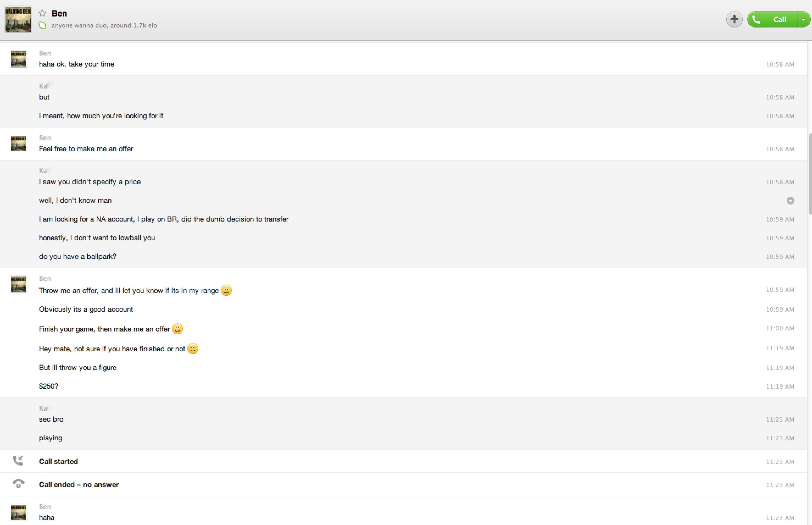Click the 11:00 AM timestamp
The height and width of the screenshot is (525, 812).
pyautogui.click(x=780, y=328)
